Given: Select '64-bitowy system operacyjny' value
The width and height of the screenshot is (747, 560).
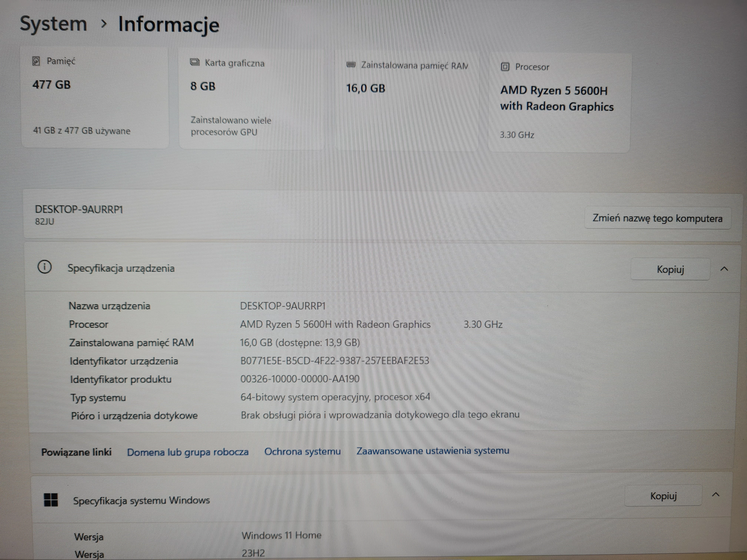Looking at the screenshot, I should [335, 397].
